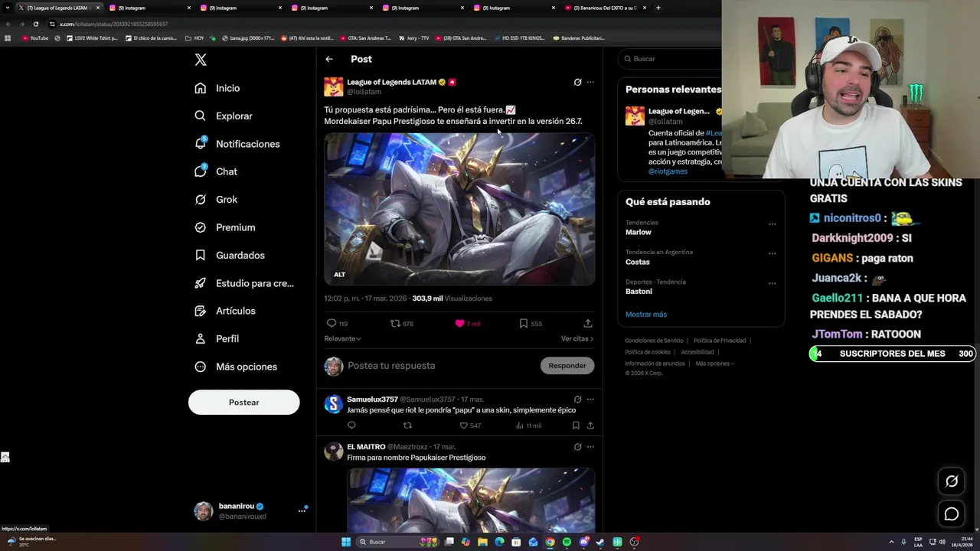Repost the post with 676 reposts
This screenshot has width=980, height=551.
pos(402,323)
